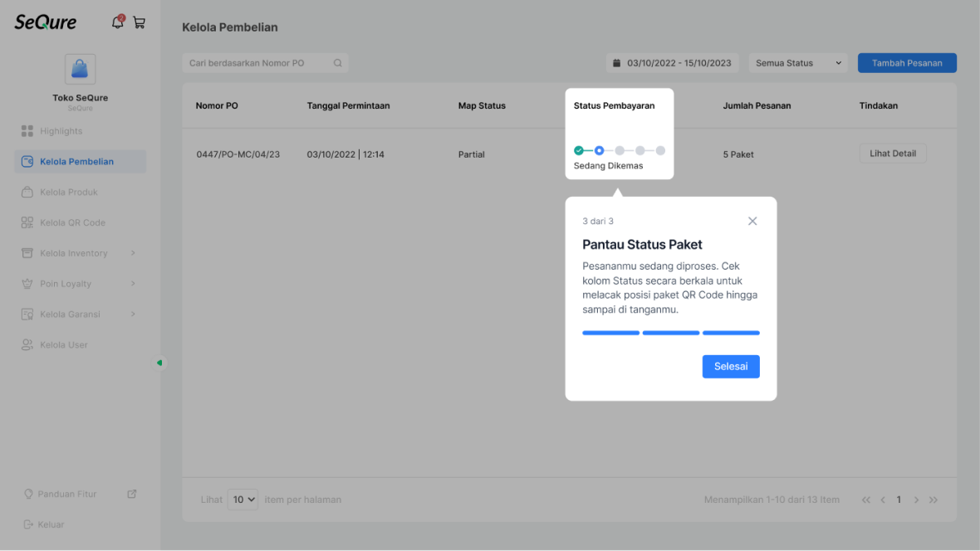
Task: Click the calendar icon in date filter
Action: (x=617, y=63)
